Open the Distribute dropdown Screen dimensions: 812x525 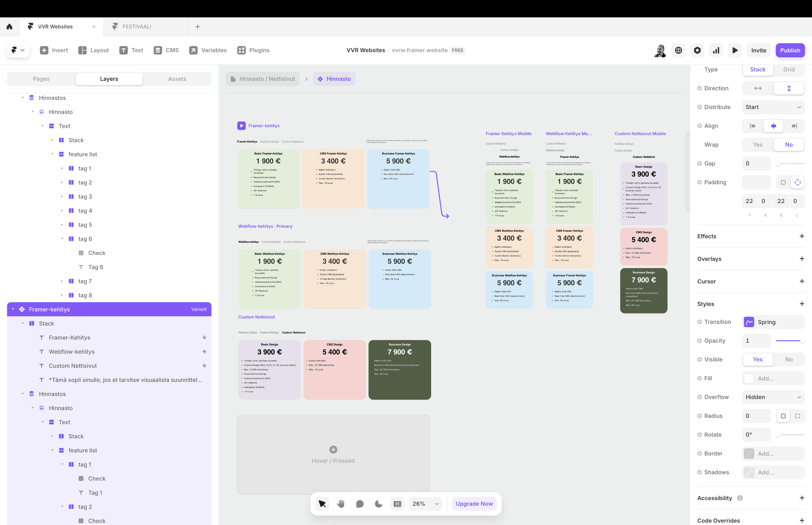coord(773,107)
